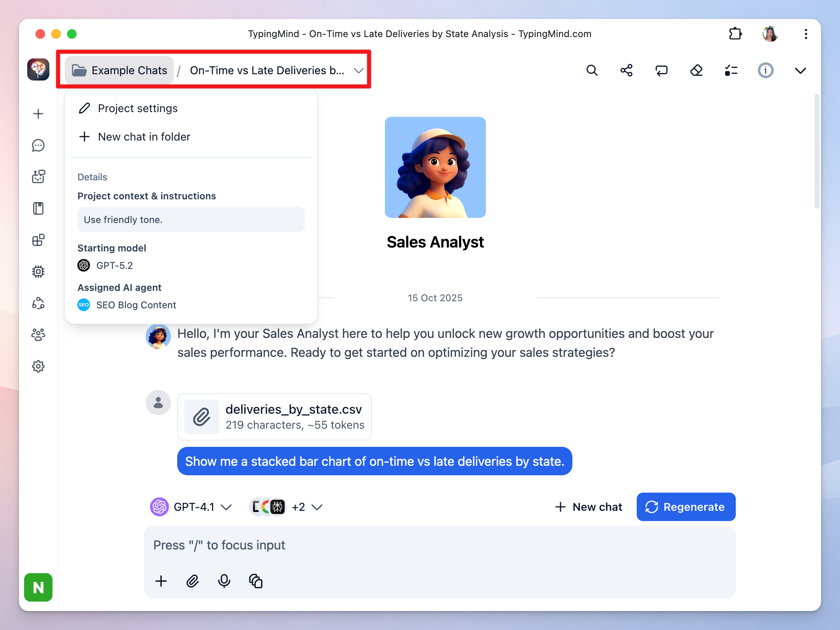The width and height of the screenshot is (840, 630).
Task: Click the Example Chats folder breadcrumb
Action: [119, 70]
